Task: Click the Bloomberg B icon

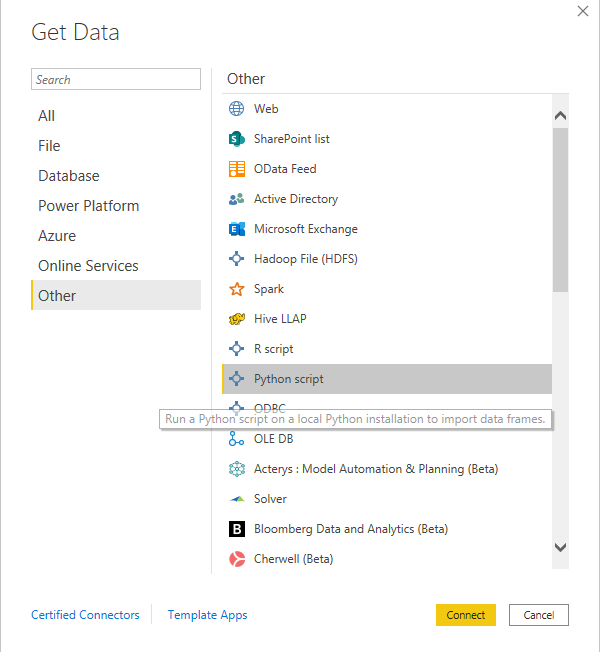Action: pos(237,529)
